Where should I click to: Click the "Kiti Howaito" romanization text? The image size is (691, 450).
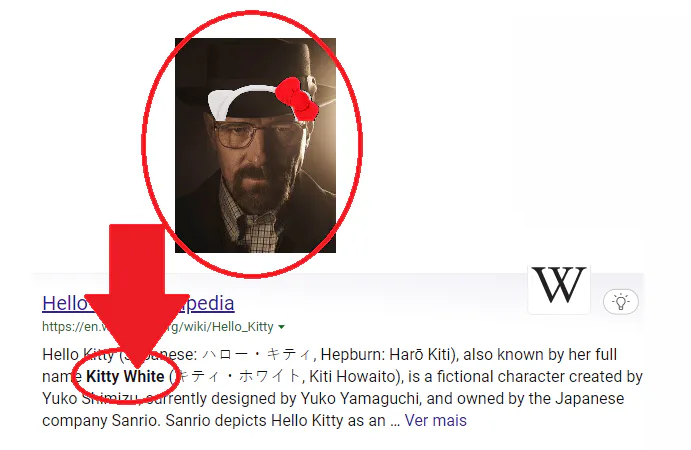[352, 376]
